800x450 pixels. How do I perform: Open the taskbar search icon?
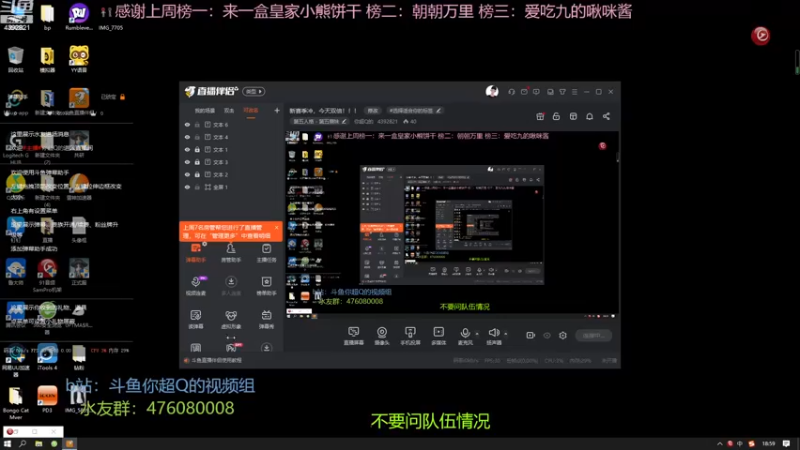click(x=22, y=444)
